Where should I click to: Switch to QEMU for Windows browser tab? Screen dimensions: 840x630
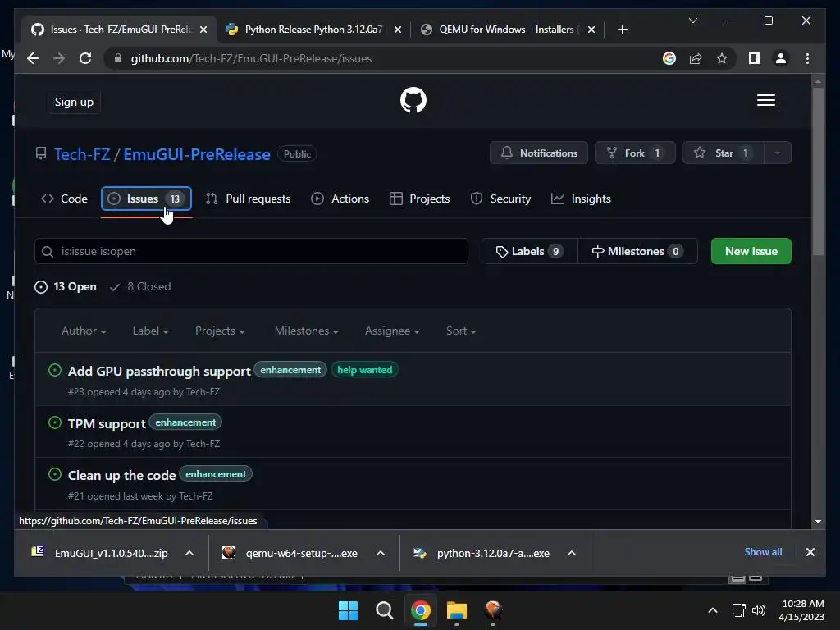coord(506,30)
